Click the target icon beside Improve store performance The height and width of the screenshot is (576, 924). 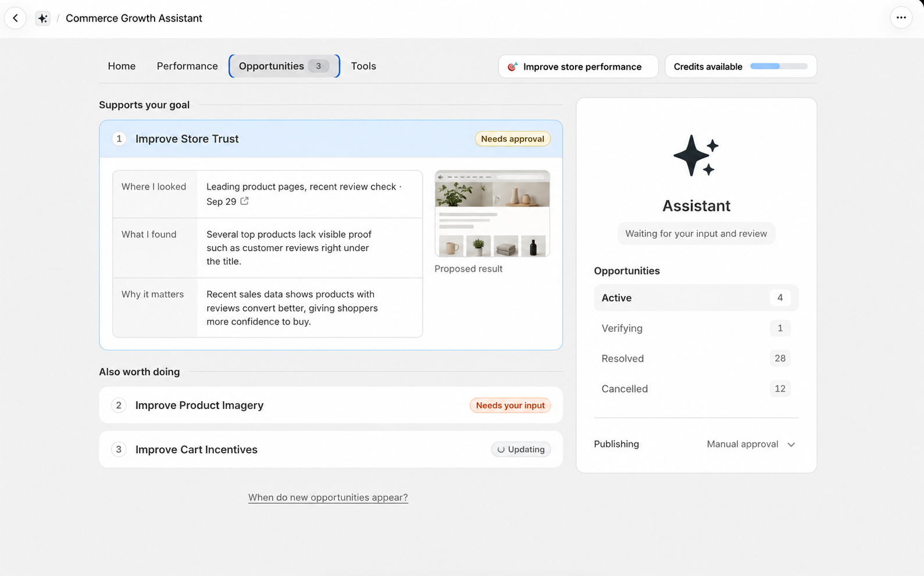tap(512, 67)
